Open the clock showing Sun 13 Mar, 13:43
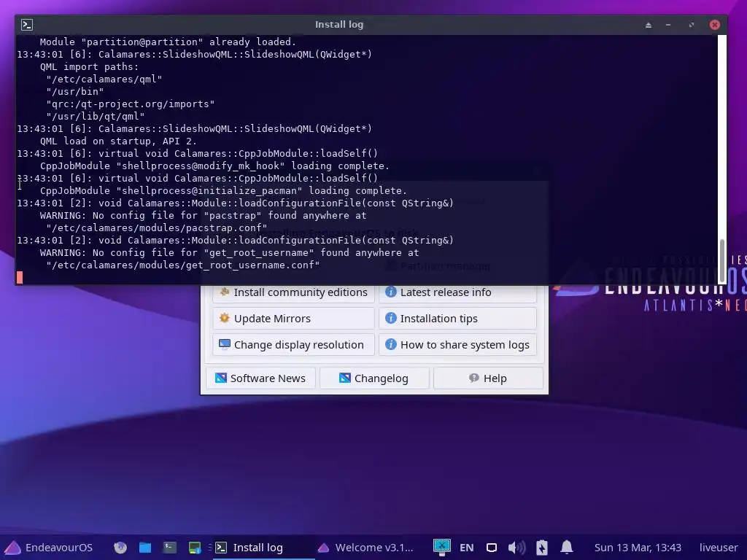The height and width of the screenshot is (560, 747). pyautogui.click(x=638, y=548)
